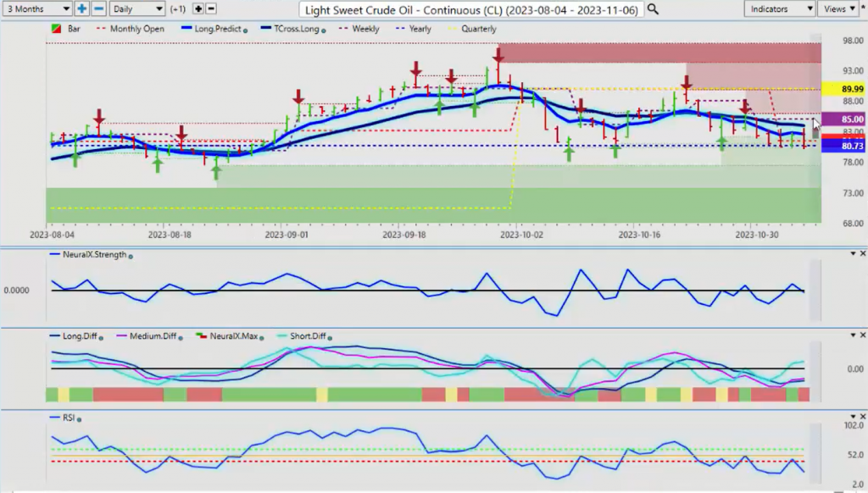Click the 68.00 price axis label
Viewport: 868px width, 493px height.
[853, 224]
